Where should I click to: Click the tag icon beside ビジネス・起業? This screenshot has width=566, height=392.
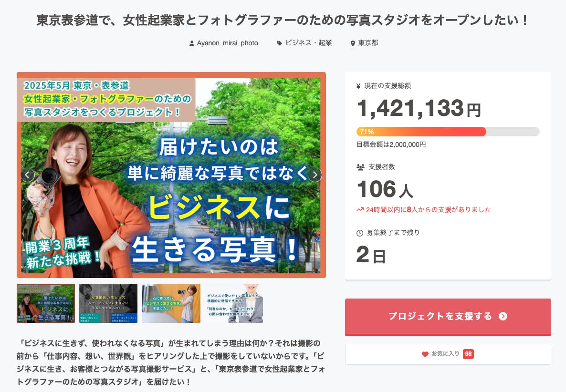coord(280,43)
